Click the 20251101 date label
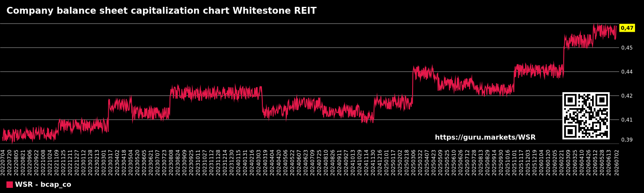Viewport: 644px width, 193px height. [514, 162]
